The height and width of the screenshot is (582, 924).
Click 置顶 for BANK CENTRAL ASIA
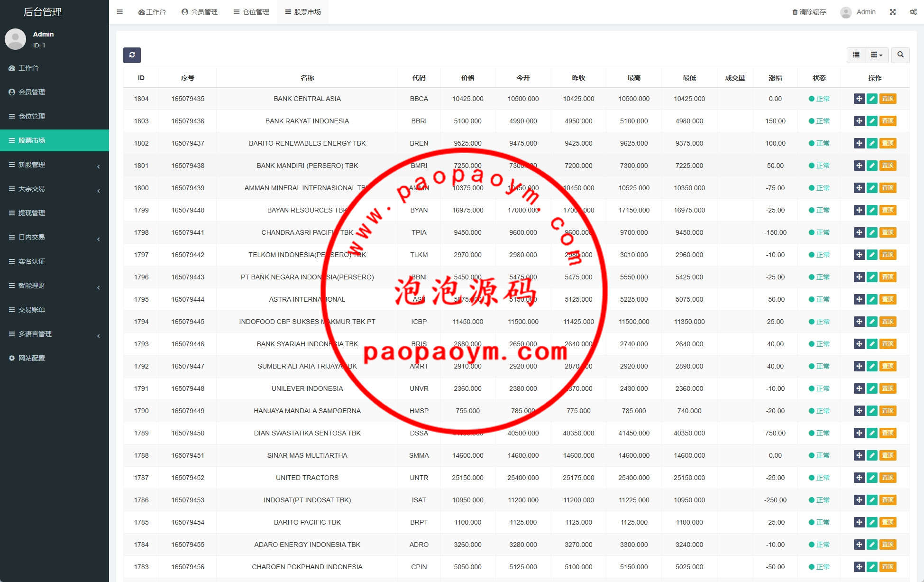[x=888, y=99]
